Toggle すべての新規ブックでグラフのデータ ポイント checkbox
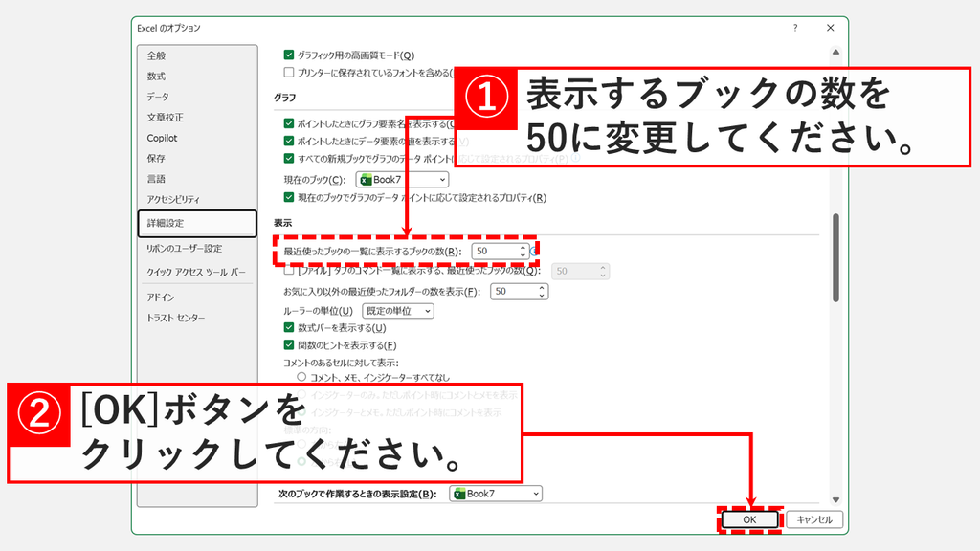980x551 pixels. click(289, 159)
